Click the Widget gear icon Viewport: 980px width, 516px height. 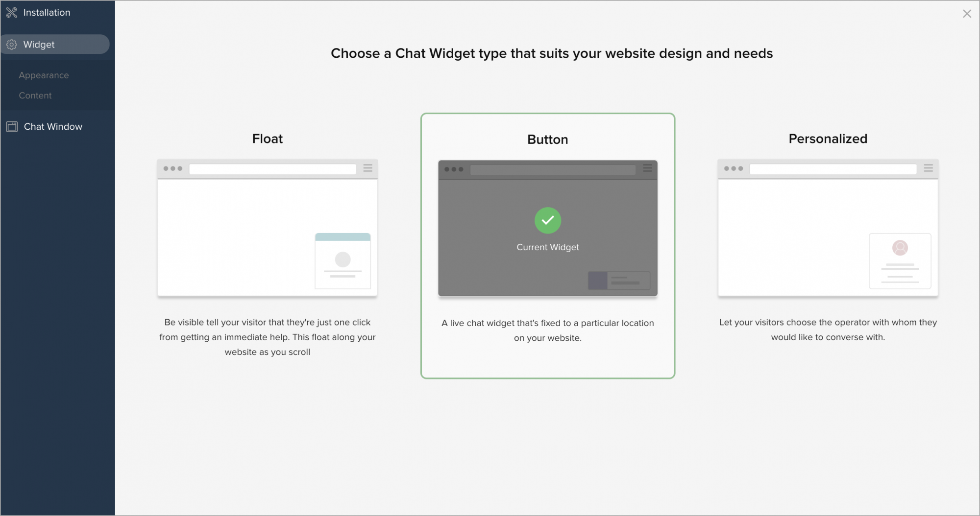pyautogui.click(x=12, y=45)
